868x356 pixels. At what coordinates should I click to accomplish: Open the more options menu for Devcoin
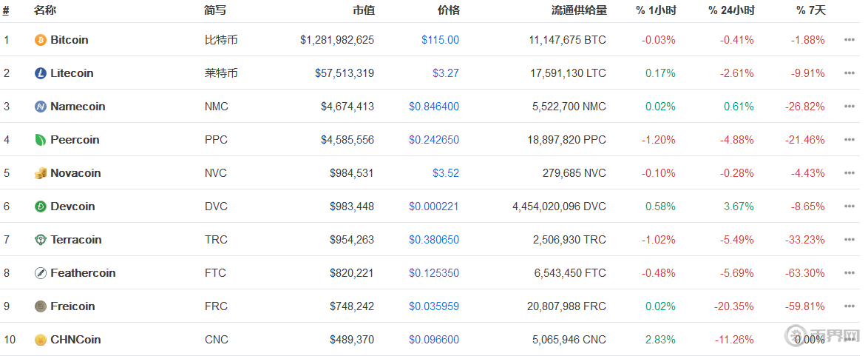(x=850, y=206)
